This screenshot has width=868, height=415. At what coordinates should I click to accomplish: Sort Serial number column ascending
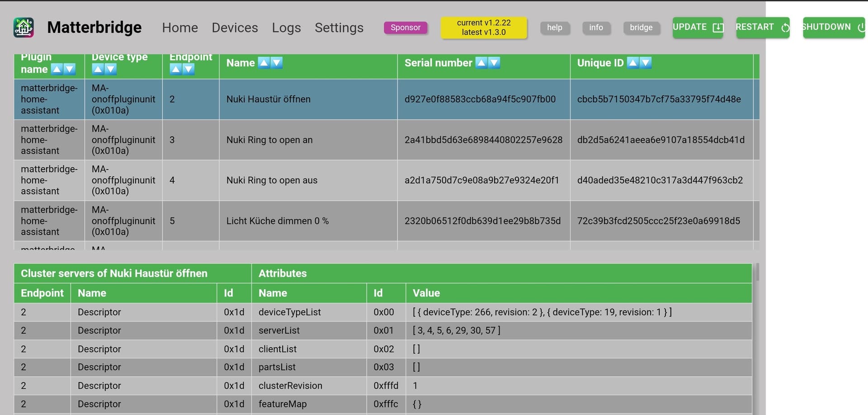pos(481,63)
